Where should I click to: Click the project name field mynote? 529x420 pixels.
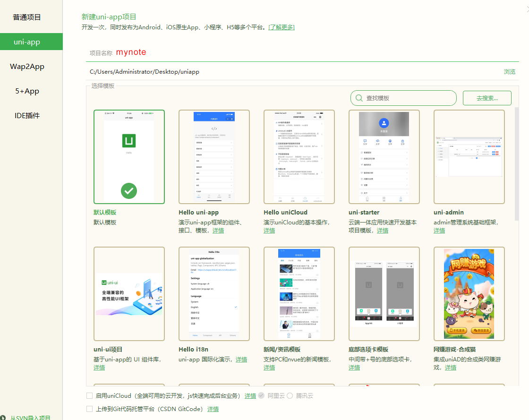point(302,52)
